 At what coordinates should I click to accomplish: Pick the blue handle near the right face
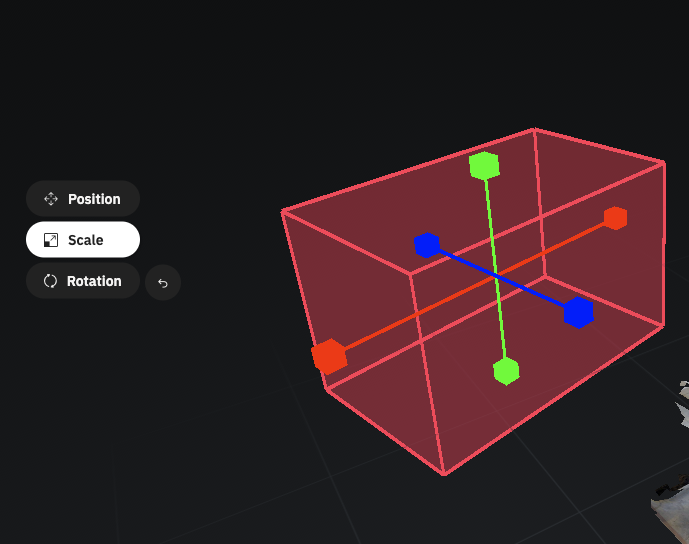pyautogui.click(x=579, y=312)
